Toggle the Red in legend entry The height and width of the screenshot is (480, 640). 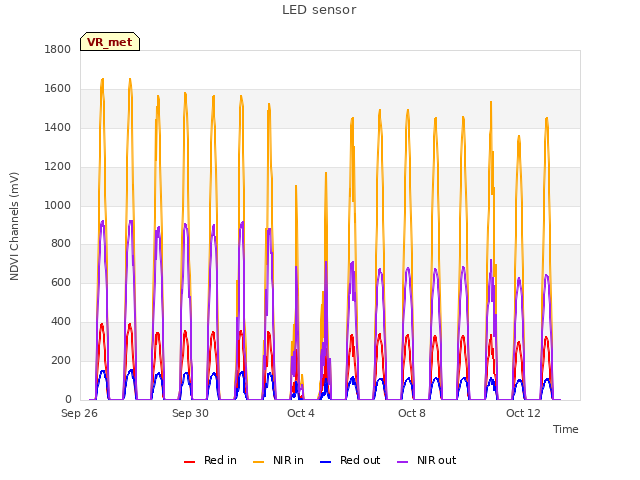click(210, 460)
